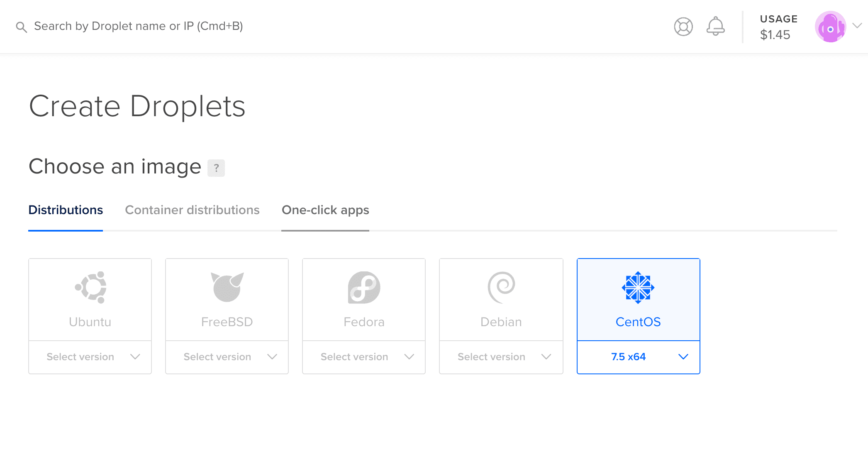Click the search magnifier icon
The image size is (868, 449).
(22, 27)
